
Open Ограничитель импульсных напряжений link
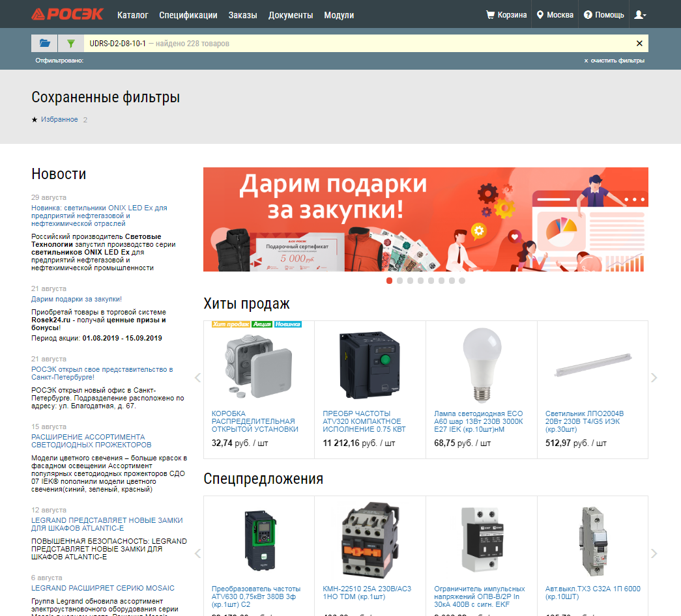click(x=480, y=596)
